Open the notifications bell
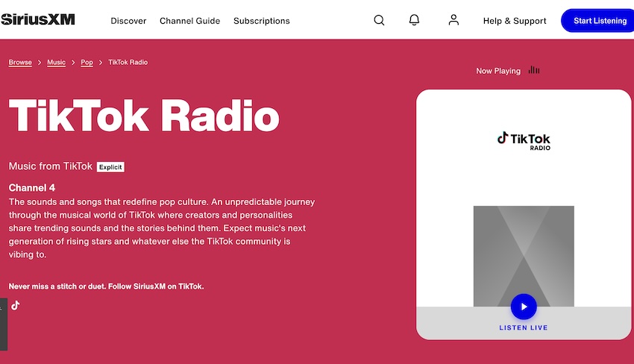Screen dimensions: 634x364 click(415, 20)
